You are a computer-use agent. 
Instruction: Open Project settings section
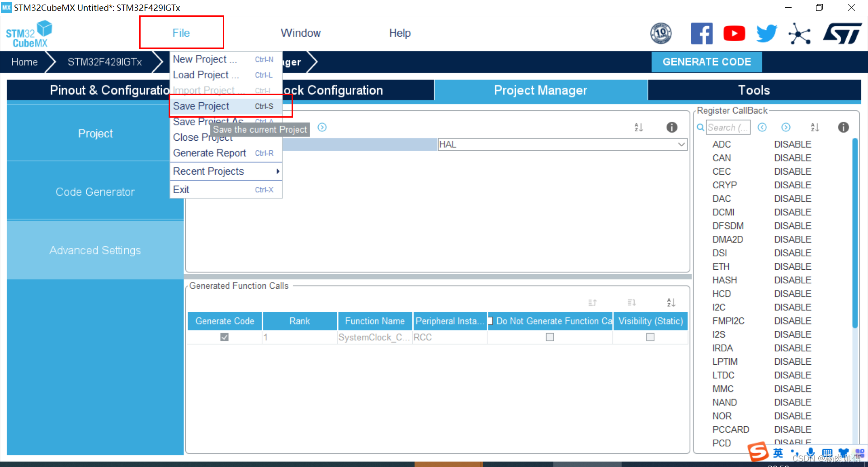tap(95, 133)
